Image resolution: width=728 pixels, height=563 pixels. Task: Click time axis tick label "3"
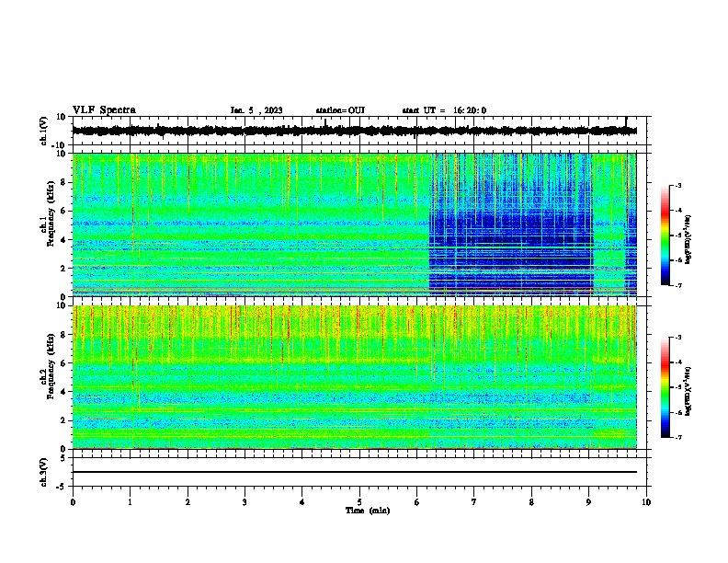pos(245,502)
